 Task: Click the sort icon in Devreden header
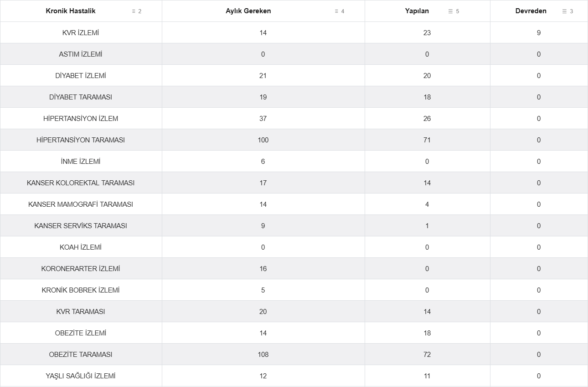[564, 11]
